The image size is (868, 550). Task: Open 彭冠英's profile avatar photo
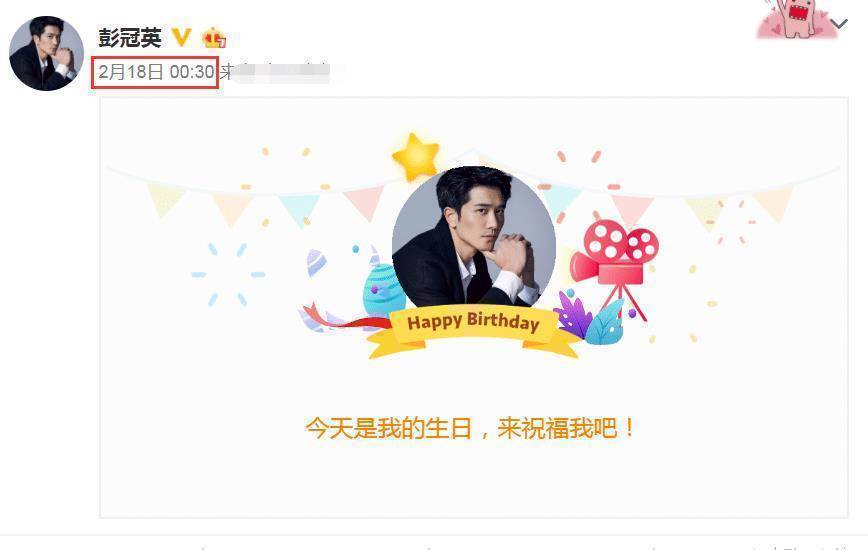[x=46, y=53]
